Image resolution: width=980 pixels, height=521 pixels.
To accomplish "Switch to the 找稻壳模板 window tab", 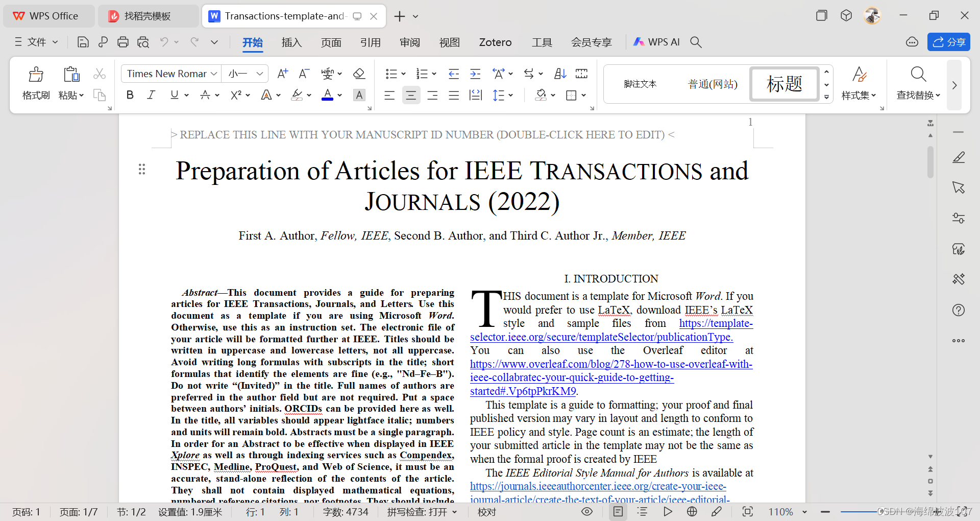I will [x=147, y=16].
